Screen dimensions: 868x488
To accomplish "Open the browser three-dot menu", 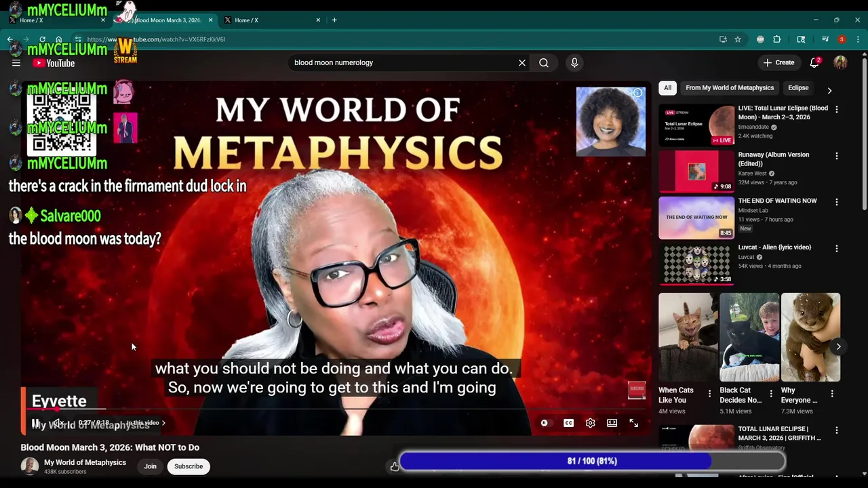I will (x=858, y=39).
